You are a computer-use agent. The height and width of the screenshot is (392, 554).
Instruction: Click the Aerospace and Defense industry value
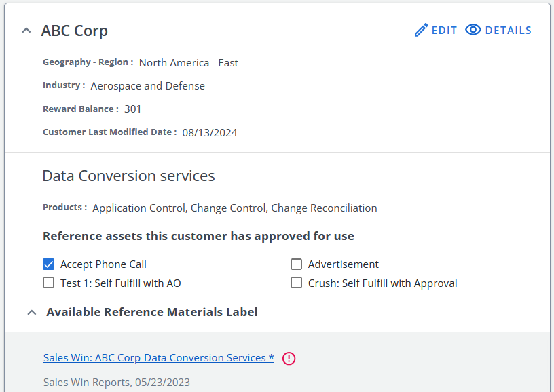(x=148, y=85)
